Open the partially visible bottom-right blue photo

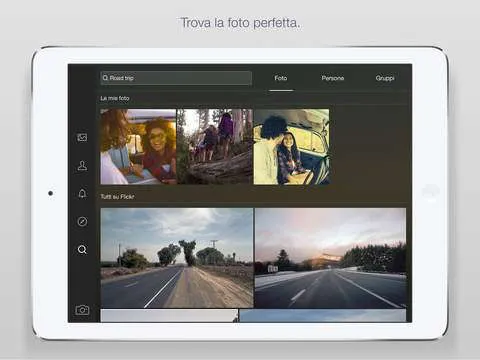(323, 315)
